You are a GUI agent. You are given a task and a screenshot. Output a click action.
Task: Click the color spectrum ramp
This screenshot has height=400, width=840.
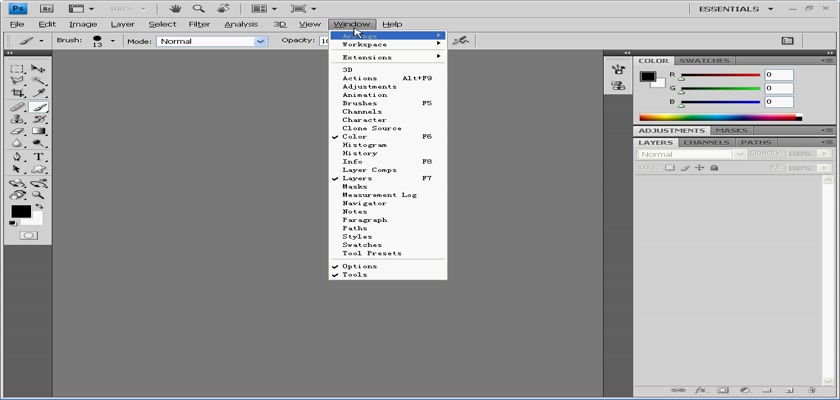(720, 117)
